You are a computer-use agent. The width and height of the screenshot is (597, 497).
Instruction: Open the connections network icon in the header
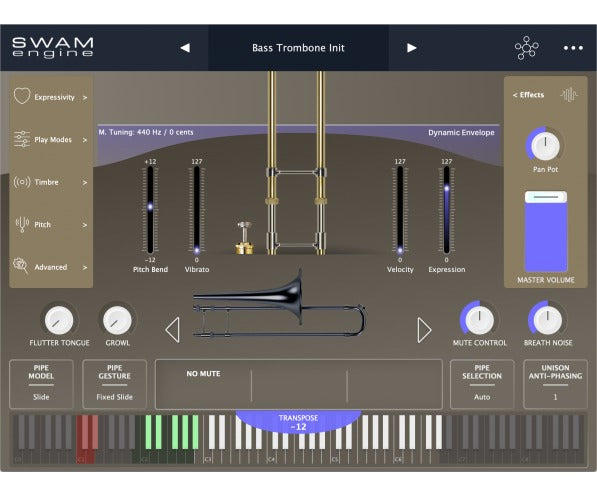pyautogui.click(x=527, y=48)
